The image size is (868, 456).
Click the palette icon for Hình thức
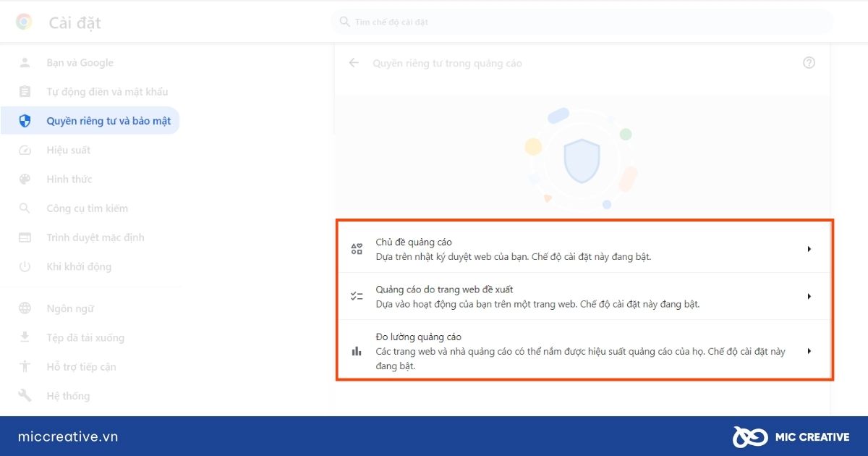[25, 179]
